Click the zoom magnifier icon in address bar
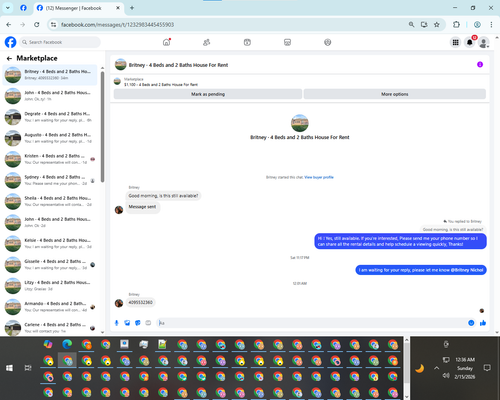 click(x=411, y=25)
